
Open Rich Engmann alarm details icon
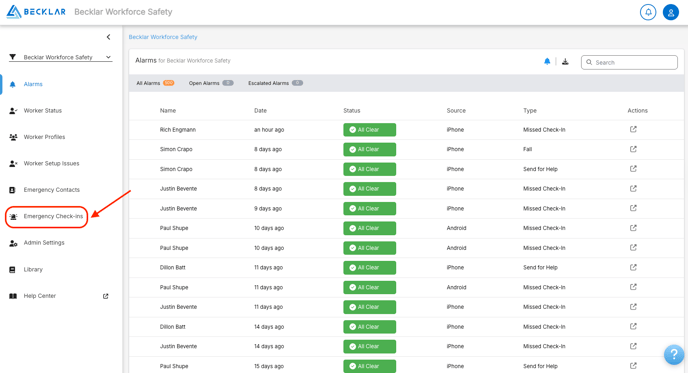tap(633, 129)
